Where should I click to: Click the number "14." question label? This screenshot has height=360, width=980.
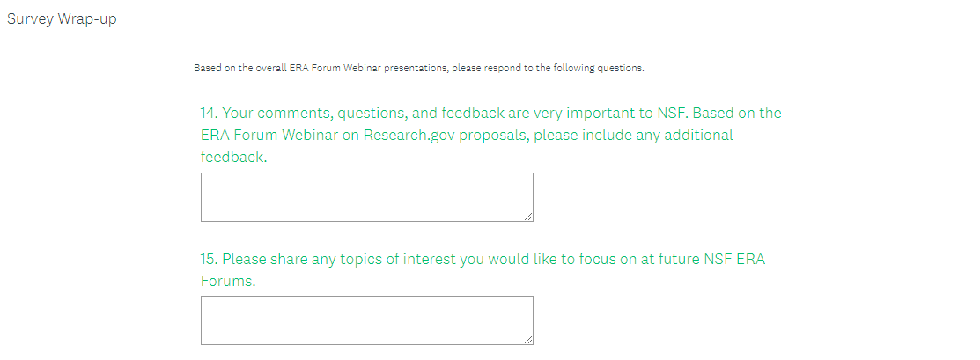pyautogui.click(x=209, y=114)
